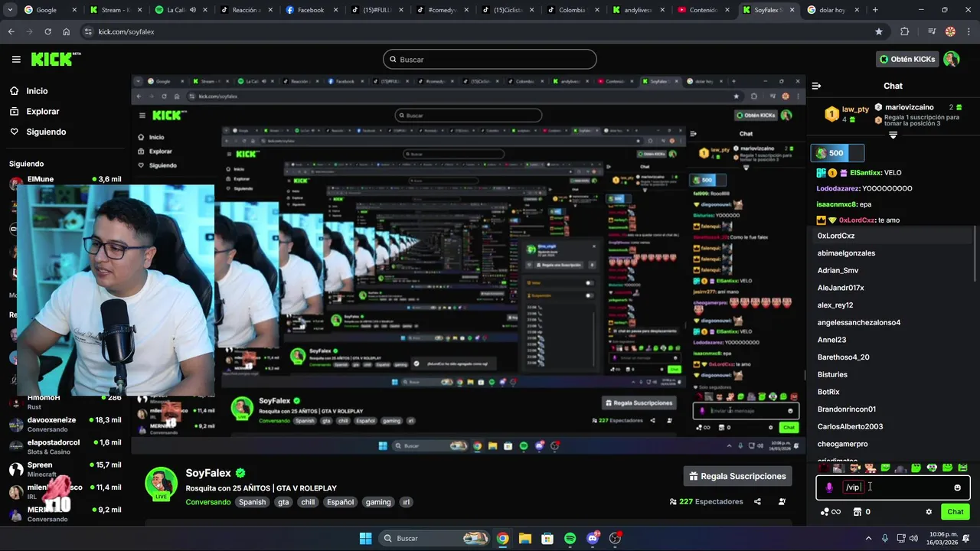The height and width of the screenshot is (551, 980).
Task: Open channel points infinity balance
Action: (x=830, y=512)
